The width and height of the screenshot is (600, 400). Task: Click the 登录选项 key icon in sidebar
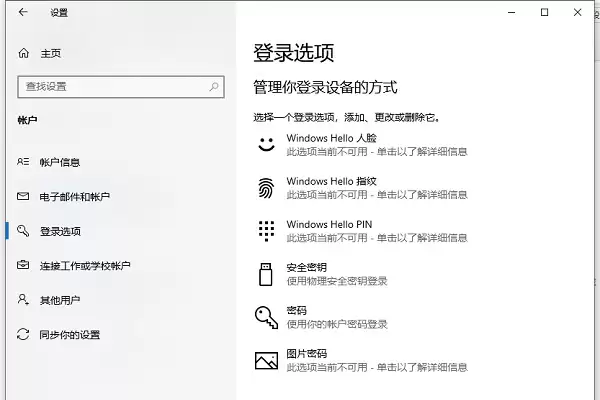pos(23,231)
